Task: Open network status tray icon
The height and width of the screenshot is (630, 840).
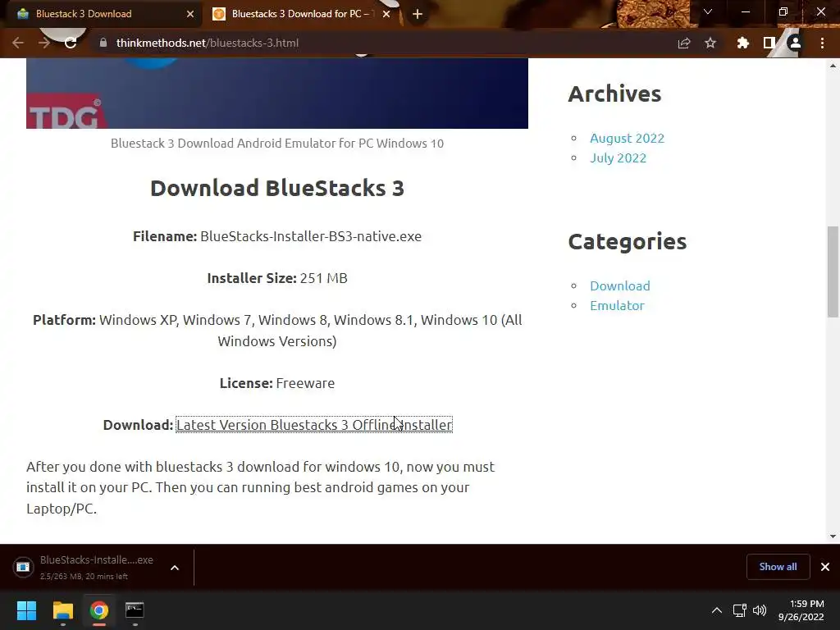Action: (x=740, y=610)
